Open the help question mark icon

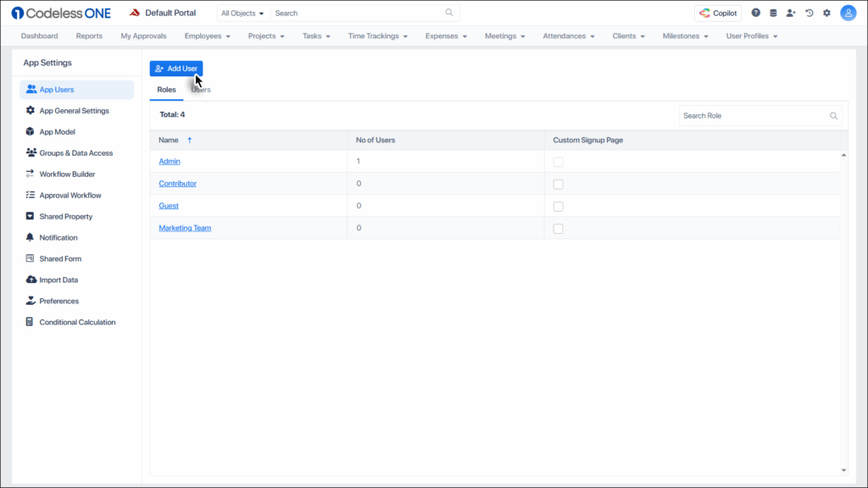(755, 13)
